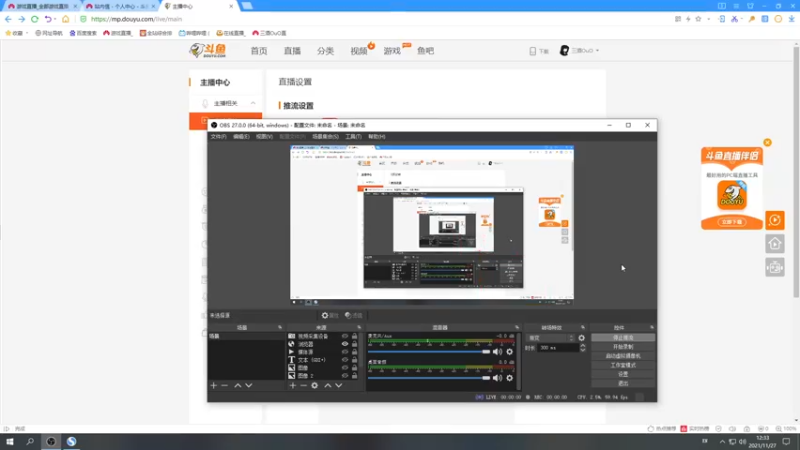Open OBS 场景集合(S) menu
The width and height of the screenshot is (800, 450).
point(326,137)
